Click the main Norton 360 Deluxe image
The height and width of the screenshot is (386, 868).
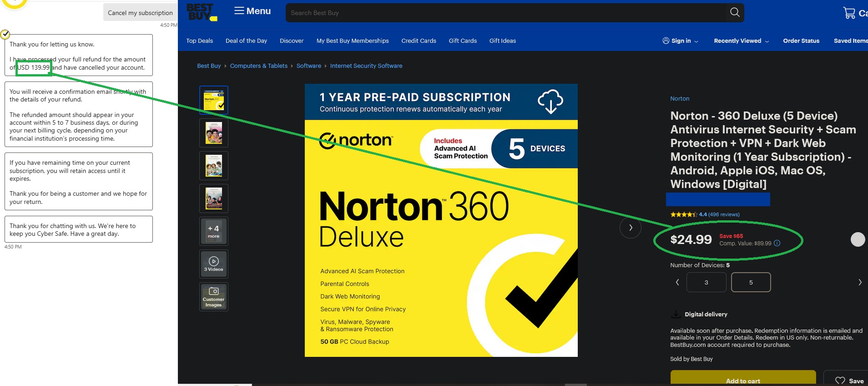[441, 220]
